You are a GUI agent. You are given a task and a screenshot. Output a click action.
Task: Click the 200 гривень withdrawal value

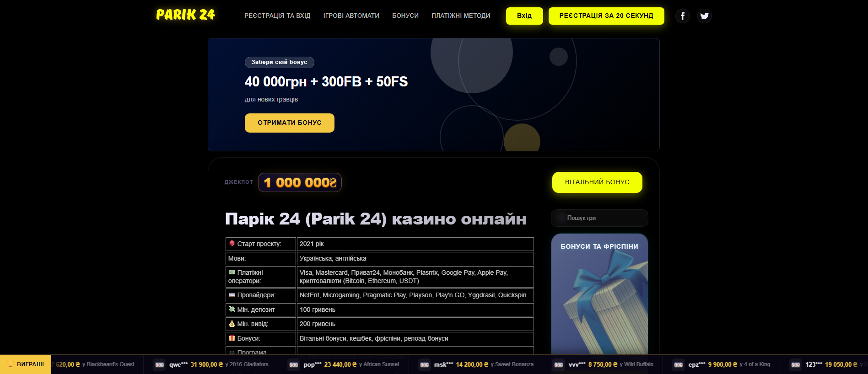point(415,324)
